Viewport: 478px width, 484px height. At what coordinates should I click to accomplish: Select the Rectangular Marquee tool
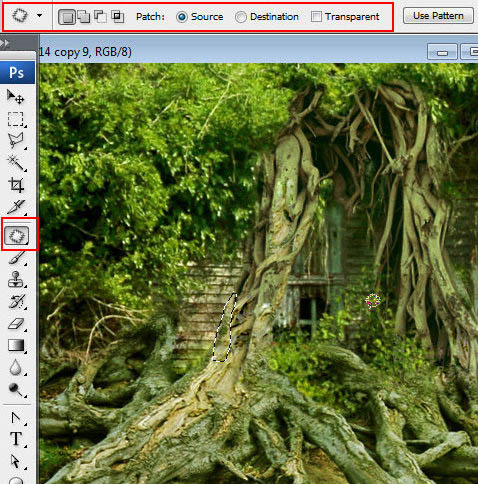(x=16, y=119)
